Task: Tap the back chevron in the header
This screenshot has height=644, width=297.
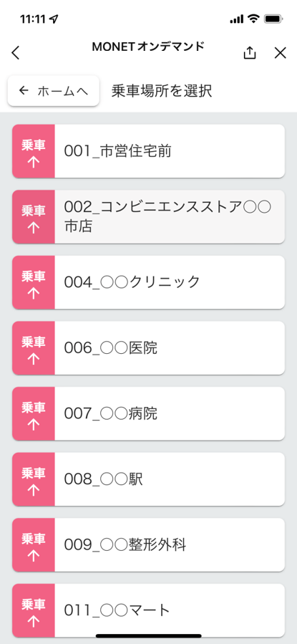Action: (x=16, y=53)
